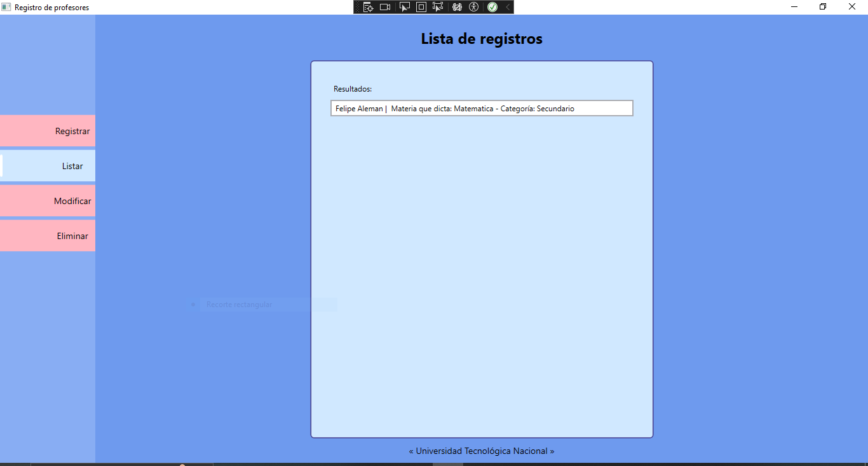Click the camera-shaped XAML Live Preview icon
The width and height of the screenshot is (868, 466).
(385, 7)
